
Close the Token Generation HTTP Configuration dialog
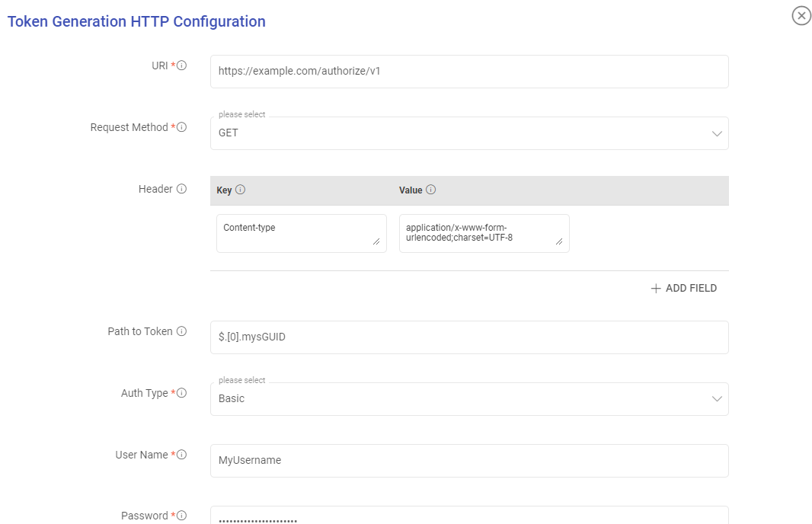tap(801, 15)
